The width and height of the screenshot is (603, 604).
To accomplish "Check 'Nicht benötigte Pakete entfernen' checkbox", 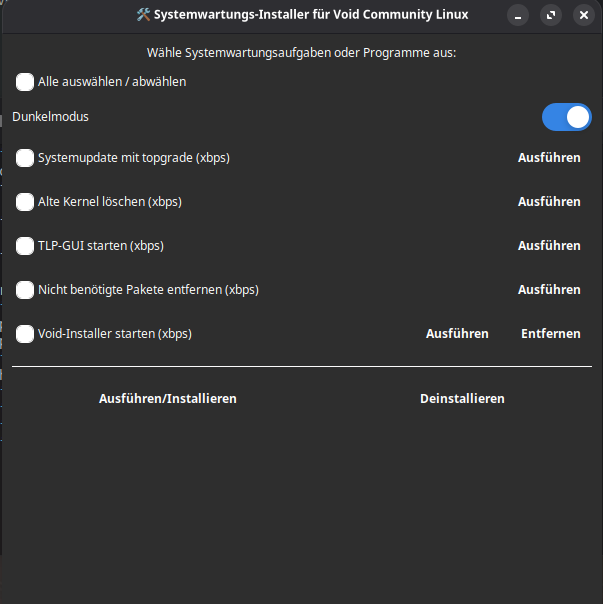I will 25,290.
